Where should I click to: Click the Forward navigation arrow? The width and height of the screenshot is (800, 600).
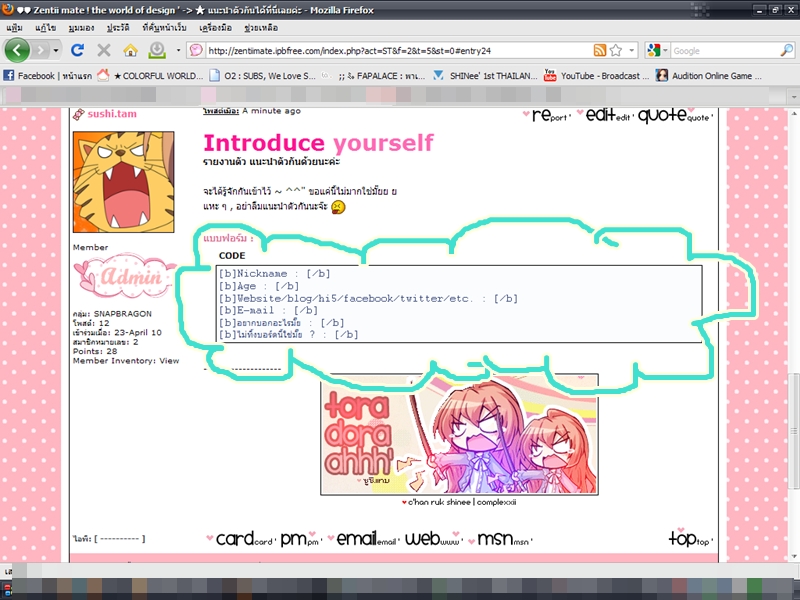(x=40, y=50)
